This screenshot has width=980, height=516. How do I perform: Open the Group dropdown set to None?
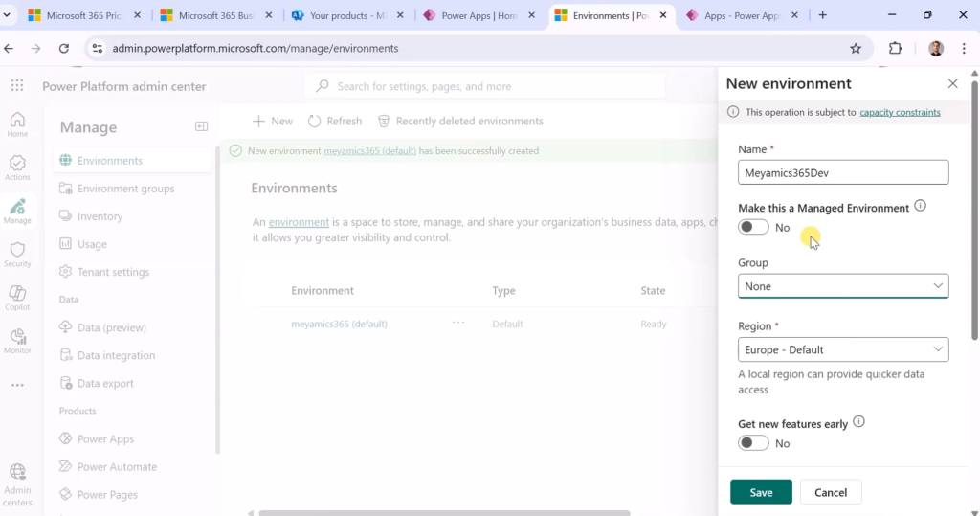[843, 286]
